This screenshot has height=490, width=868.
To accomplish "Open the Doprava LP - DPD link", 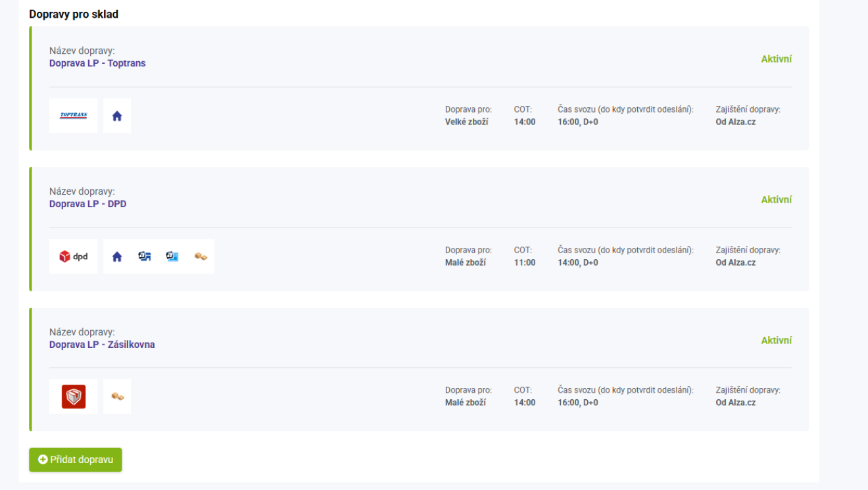I will [87, 204].
